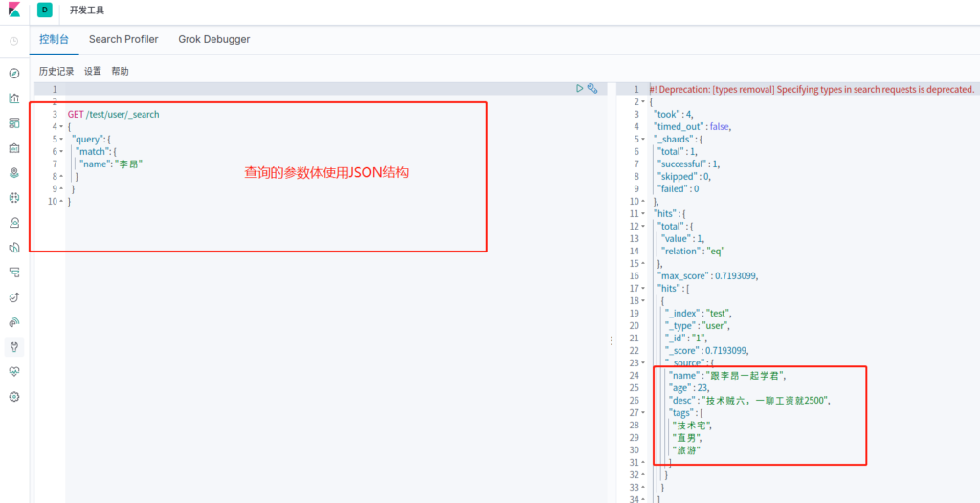Open Management gear icon in sidebar
The image size is (980, 503).
(14, 396)
